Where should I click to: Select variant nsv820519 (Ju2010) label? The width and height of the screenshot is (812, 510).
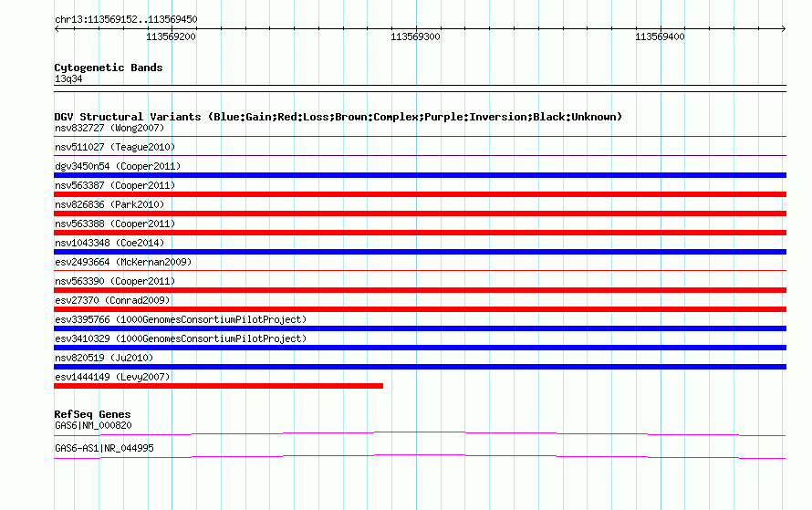pyautogui.click(x=104, y=358)
